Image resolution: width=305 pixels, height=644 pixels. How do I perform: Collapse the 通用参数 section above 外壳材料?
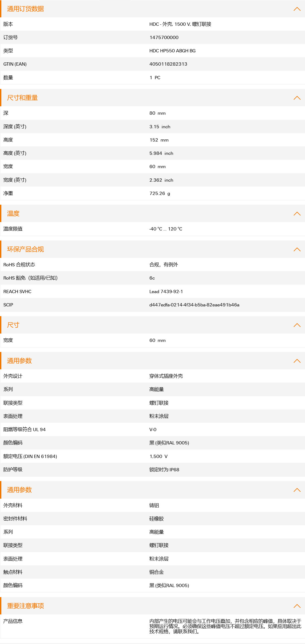tap(297, 490)
